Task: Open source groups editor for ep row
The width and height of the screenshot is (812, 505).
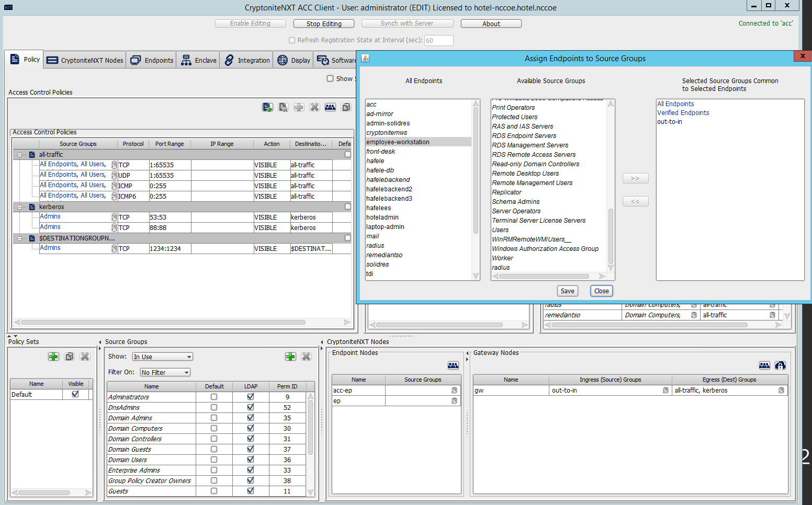Action: (454, 401)
